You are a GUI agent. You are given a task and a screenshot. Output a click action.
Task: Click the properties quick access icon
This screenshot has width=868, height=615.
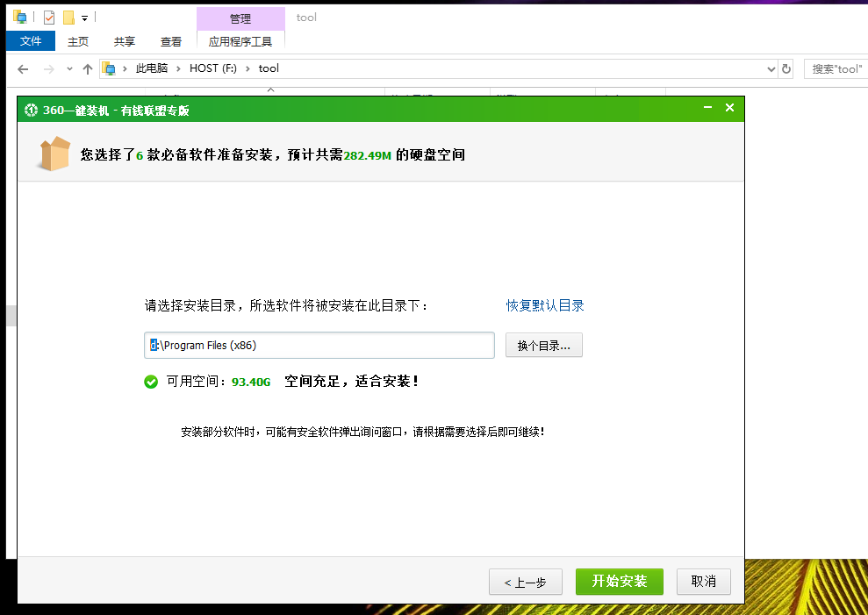pyautogui.click(x=49, y=18)
